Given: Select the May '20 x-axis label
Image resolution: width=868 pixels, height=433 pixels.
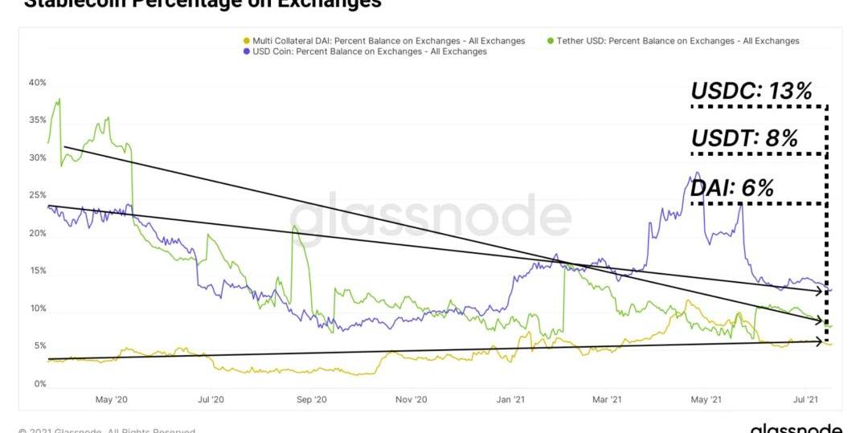Looking at the screenshot, I should tap(112, 398).
